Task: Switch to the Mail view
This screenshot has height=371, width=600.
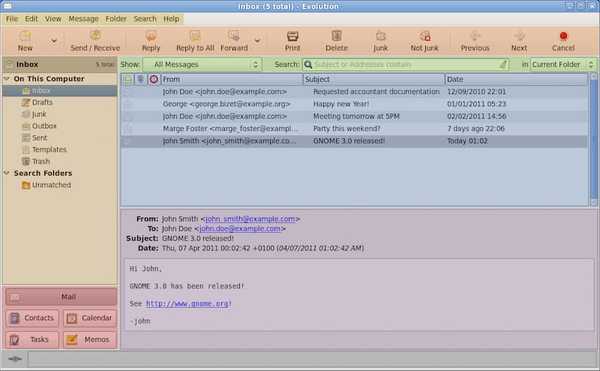Action: pos(61,297)
